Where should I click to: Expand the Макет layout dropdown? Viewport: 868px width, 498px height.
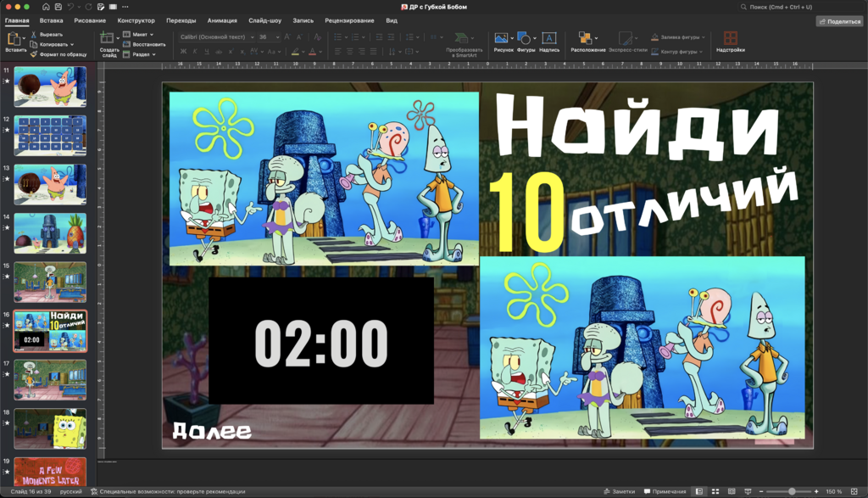pos(152,34)
